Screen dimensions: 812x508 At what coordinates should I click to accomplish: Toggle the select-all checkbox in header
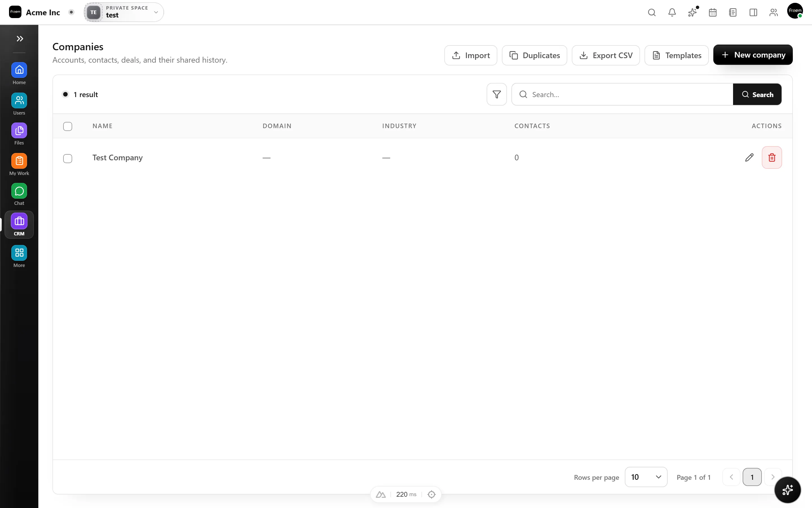tap(68, 126)
